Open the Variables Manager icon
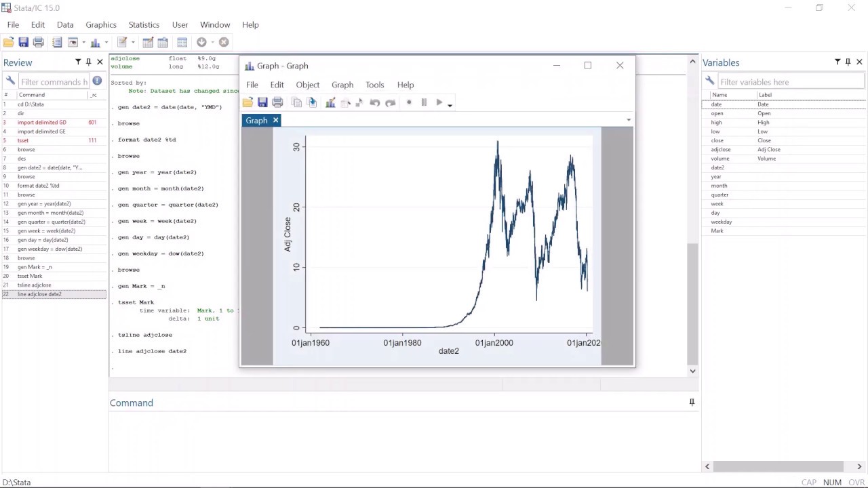 point(182,42)
